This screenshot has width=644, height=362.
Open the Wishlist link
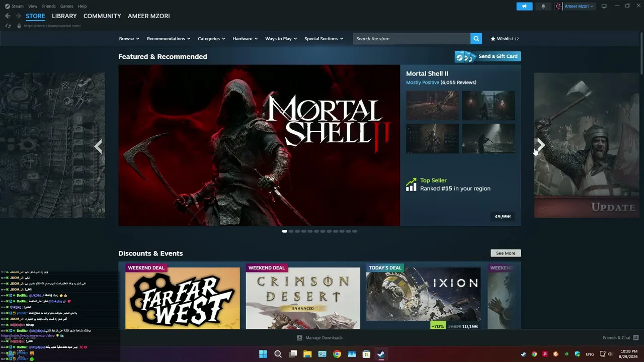pyautogui.click(x=505, y=39)
